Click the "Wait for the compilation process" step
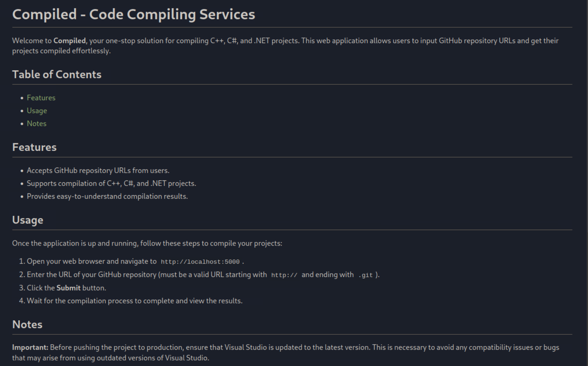The width and height of the screenshot is (588, 366). tap(134, 301)
